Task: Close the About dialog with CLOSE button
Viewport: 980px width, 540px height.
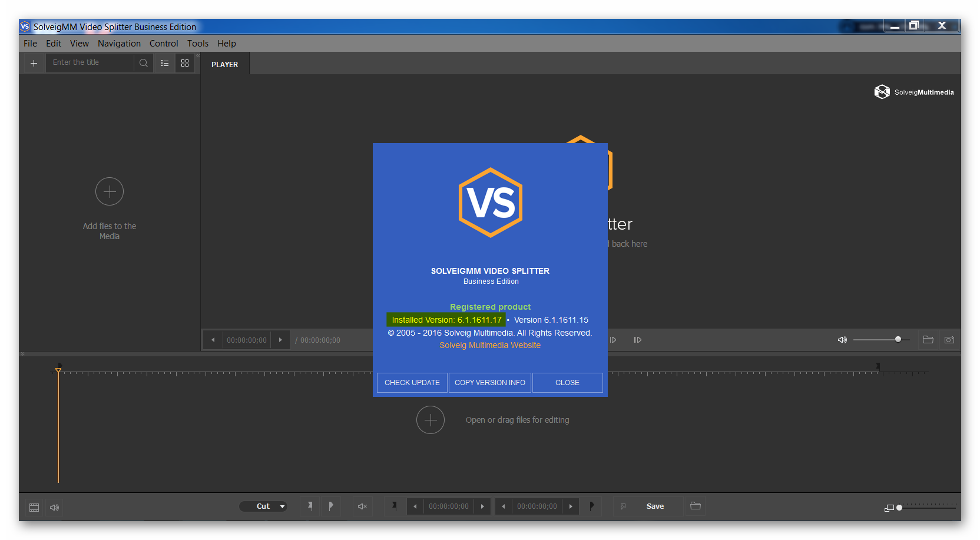Action: pyautogui.click(x=567, y=382)
